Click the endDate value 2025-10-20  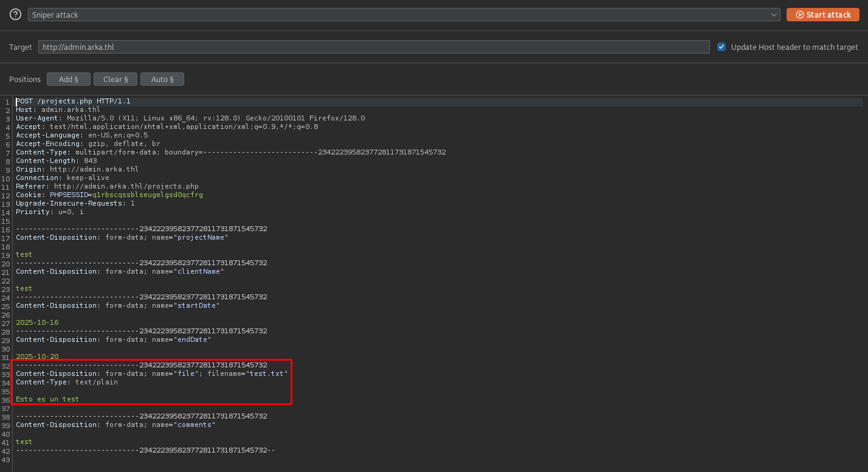(x=37, y=356)
